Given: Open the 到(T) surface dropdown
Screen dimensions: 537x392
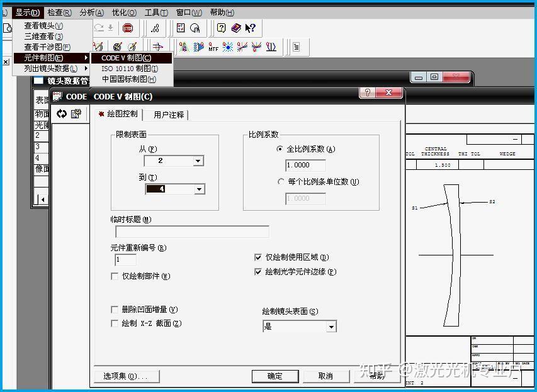Looking at the screenshot, I should coord(200,189).
